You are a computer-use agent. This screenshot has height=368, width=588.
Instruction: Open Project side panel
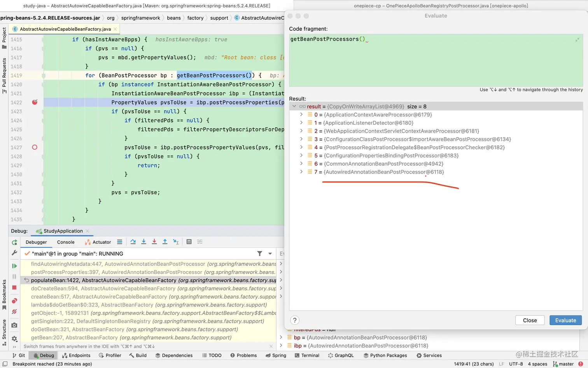point(4,38)
